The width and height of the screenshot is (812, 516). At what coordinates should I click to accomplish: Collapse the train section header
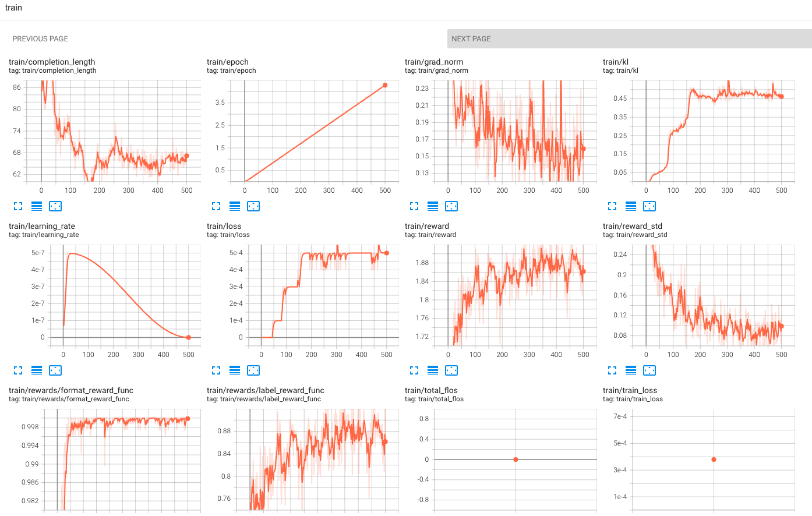(x=13, y=8)
